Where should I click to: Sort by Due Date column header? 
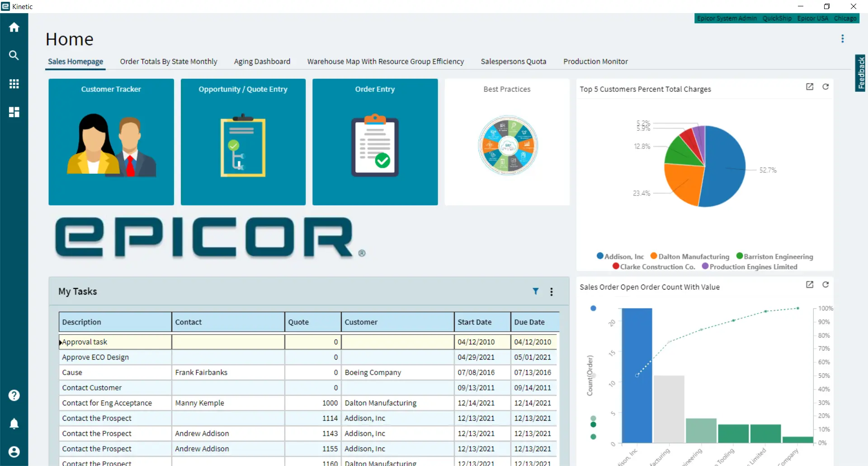535,322
